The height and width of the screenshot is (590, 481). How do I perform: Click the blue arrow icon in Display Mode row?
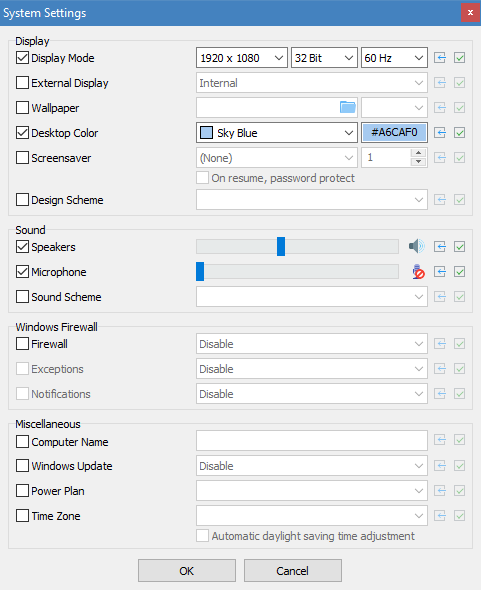coord(440,58)
